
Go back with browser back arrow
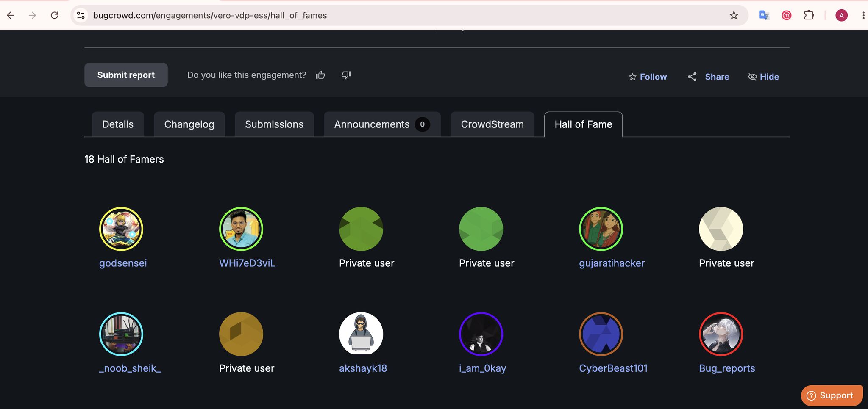point(11,15)
